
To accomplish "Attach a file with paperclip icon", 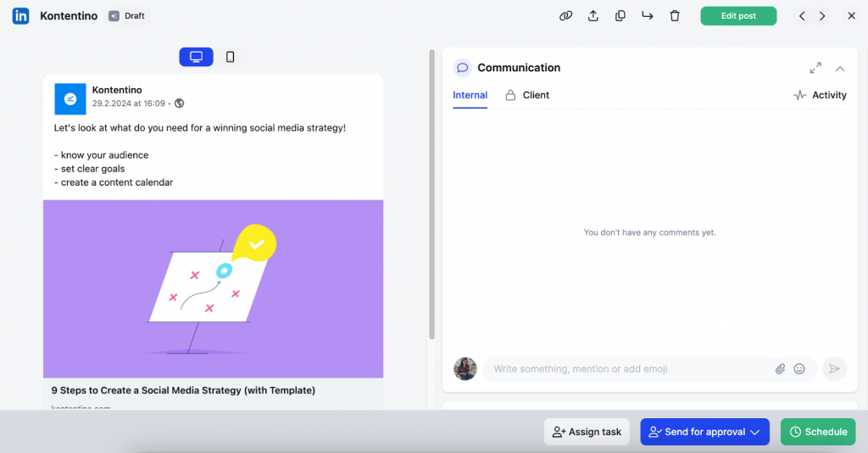I will (780, 369).
